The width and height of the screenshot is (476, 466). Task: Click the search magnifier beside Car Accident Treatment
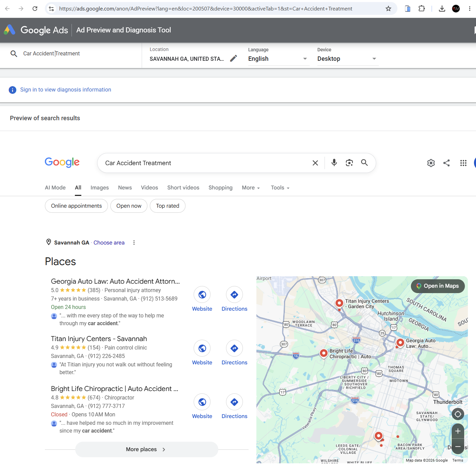[14, 53]
